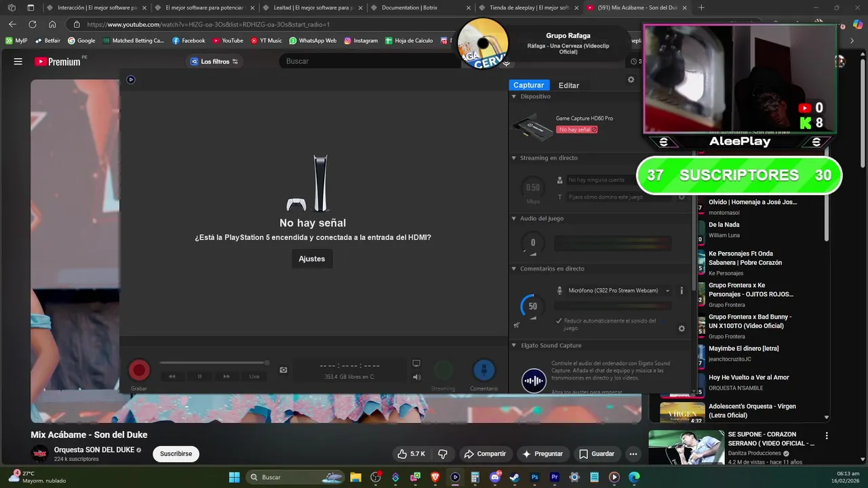Open Steam from the taskbar
This screenshot has height=488, width=868.
(515, 477)
